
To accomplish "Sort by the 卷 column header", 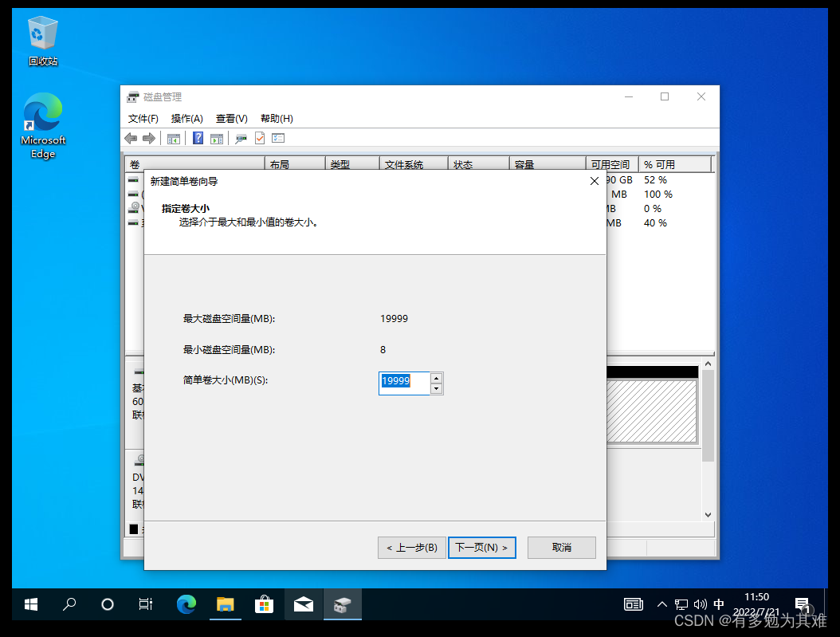I will (x=195, y=164).
